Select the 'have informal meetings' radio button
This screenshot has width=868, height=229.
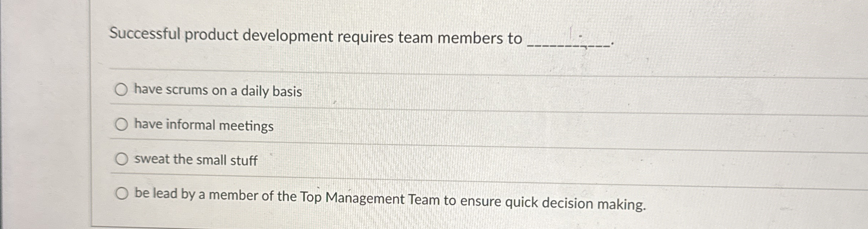[122, 124]
